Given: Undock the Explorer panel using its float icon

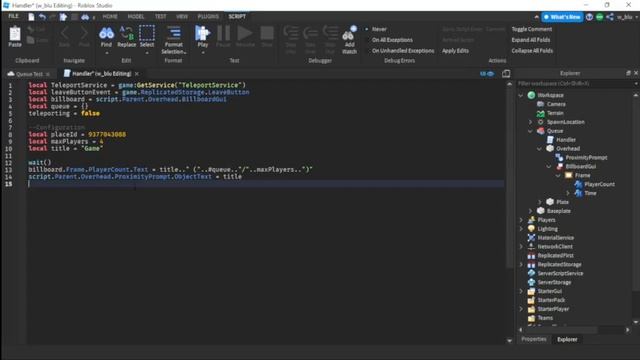Looking at the screenshot, I should (x=628, y=73).
